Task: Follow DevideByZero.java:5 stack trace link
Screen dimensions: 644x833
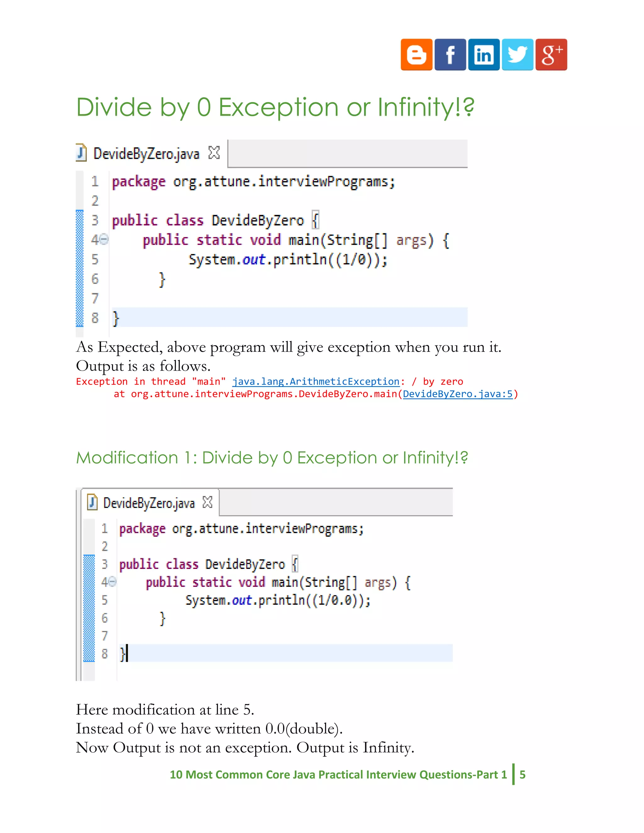Action: (458, 394)
